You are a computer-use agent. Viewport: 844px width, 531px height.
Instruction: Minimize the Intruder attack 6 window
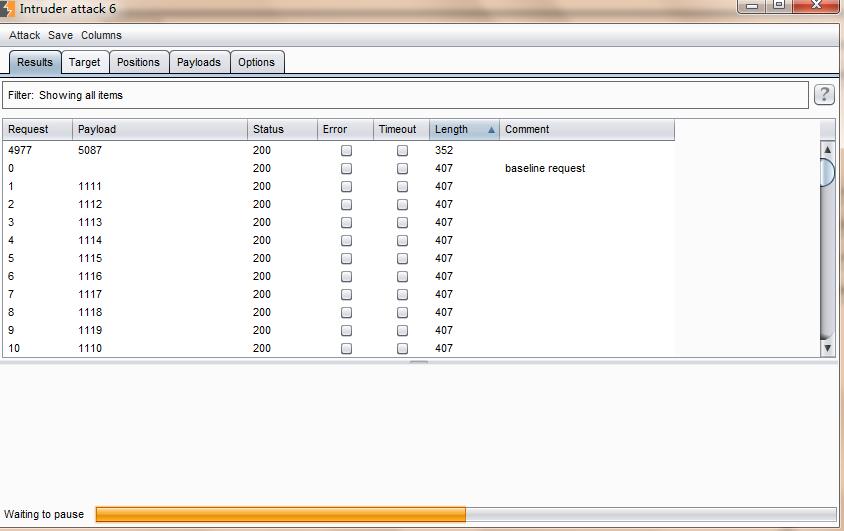(x=752, y=6)
